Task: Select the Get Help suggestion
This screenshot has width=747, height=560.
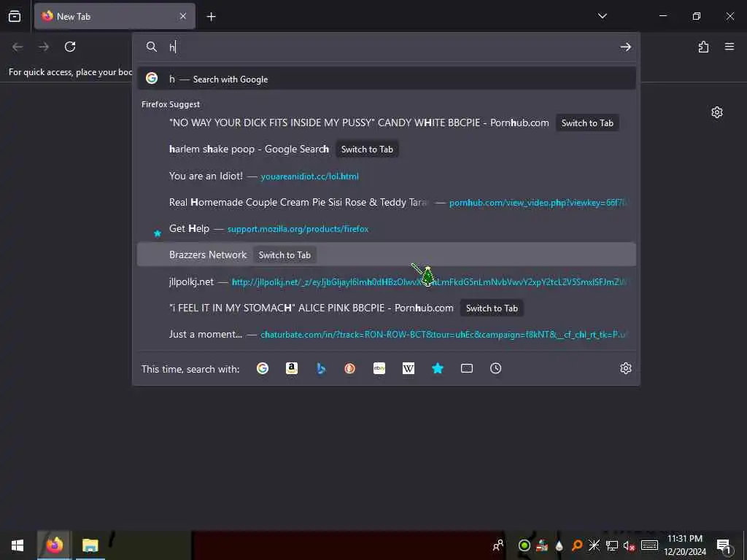Action: coord(387,229)
